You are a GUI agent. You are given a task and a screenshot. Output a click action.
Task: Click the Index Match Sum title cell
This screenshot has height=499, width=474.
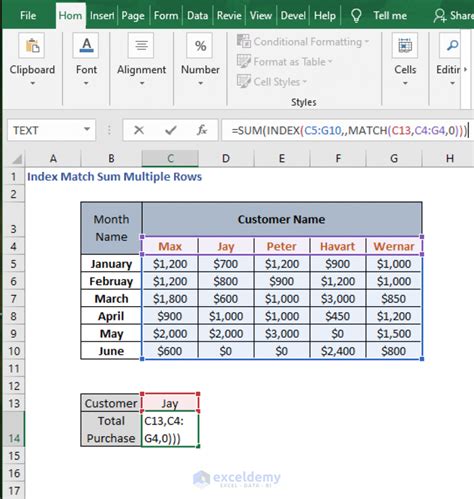coord(114,176)
